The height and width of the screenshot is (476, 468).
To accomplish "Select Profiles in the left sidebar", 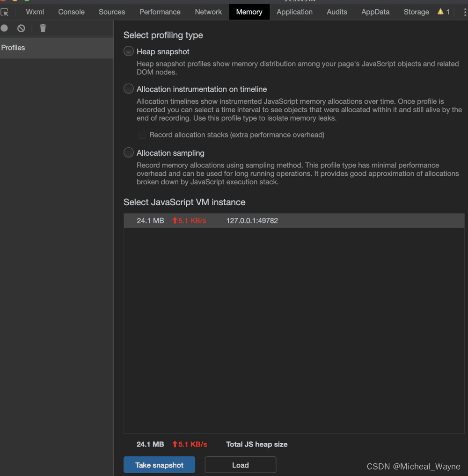I will (13, 48).
